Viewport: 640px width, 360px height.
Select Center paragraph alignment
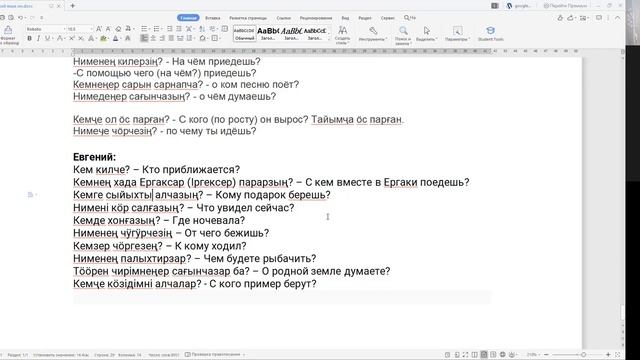(x=153, y=38)
